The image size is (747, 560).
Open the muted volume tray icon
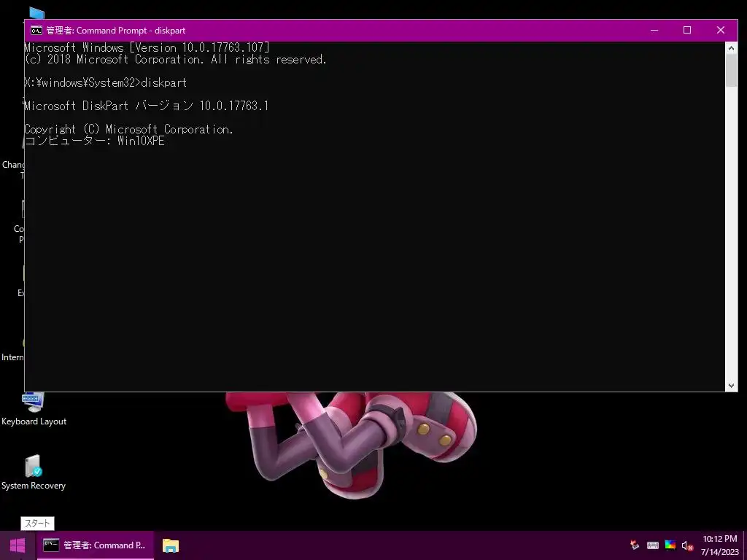687,545
